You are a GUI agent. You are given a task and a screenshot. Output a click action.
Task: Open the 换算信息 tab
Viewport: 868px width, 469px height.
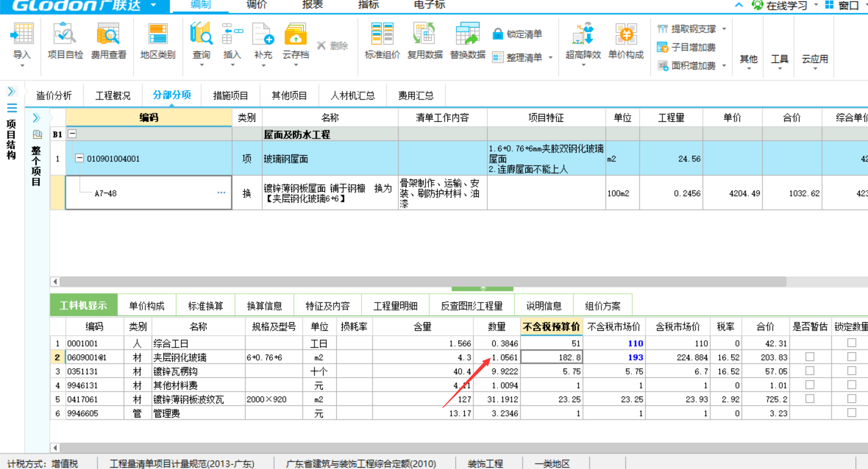[264, 306]
